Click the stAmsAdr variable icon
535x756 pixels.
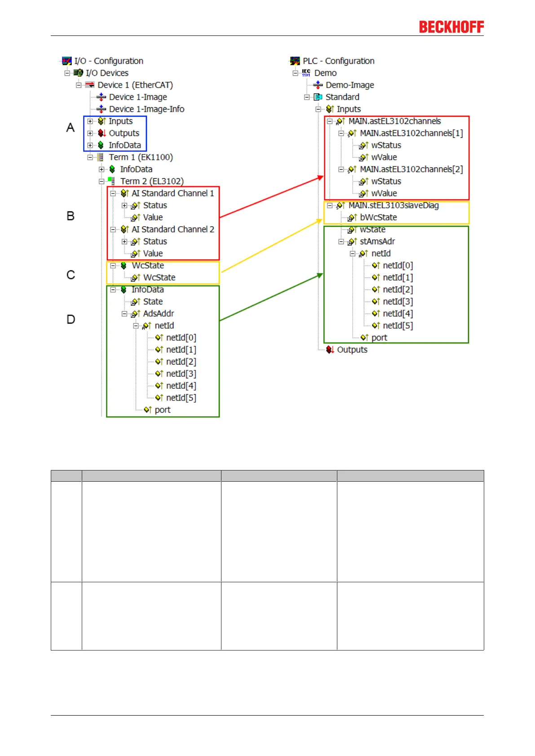[353, 242]
